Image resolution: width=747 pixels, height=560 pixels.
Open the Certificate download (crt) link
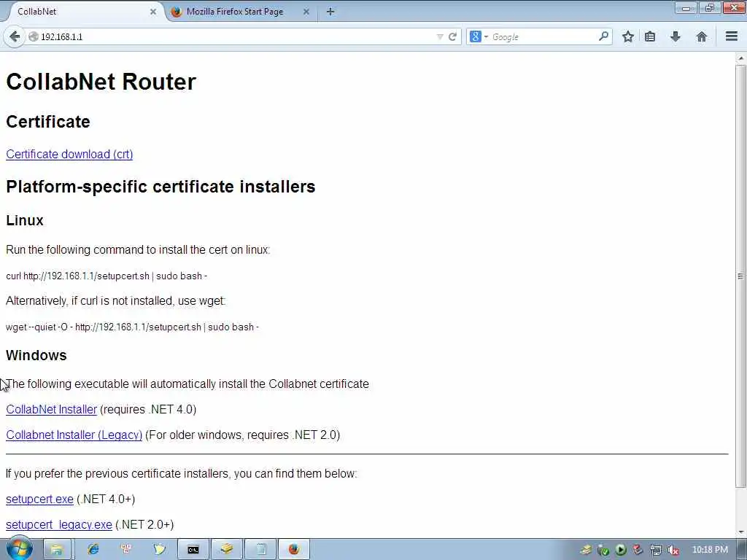pyautogui.click(x=69, y=155)
